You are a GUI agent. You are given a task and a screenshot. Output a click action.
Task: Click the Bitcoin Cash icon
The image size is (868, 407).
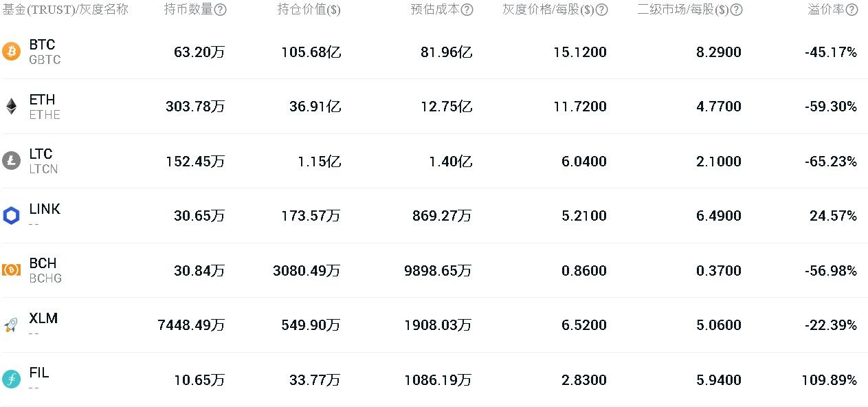click(12, 270)
